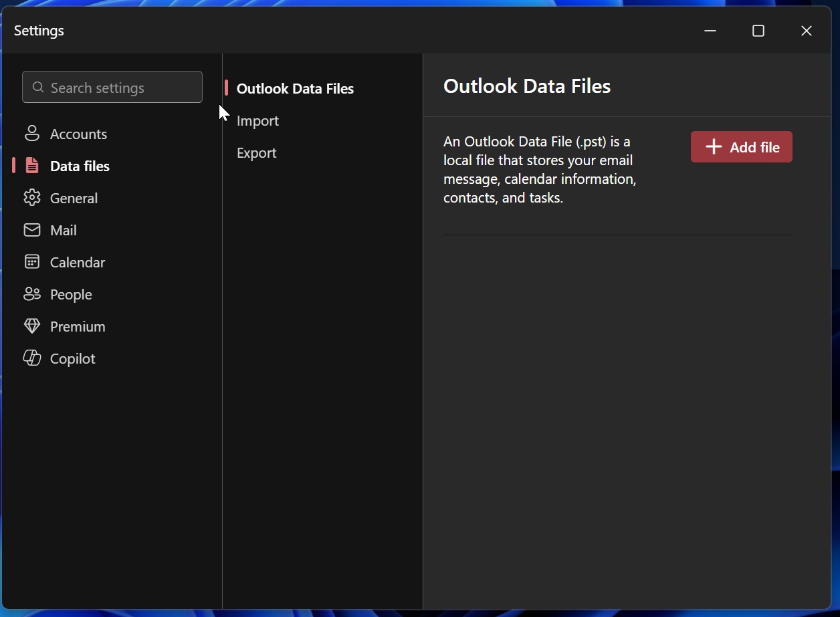
Task: Click the Mail envelope icon
Action: 31,230
